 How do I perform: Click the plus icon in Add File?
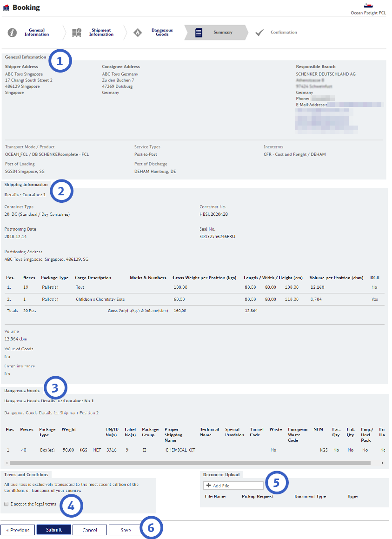click(x=208, y=486)
